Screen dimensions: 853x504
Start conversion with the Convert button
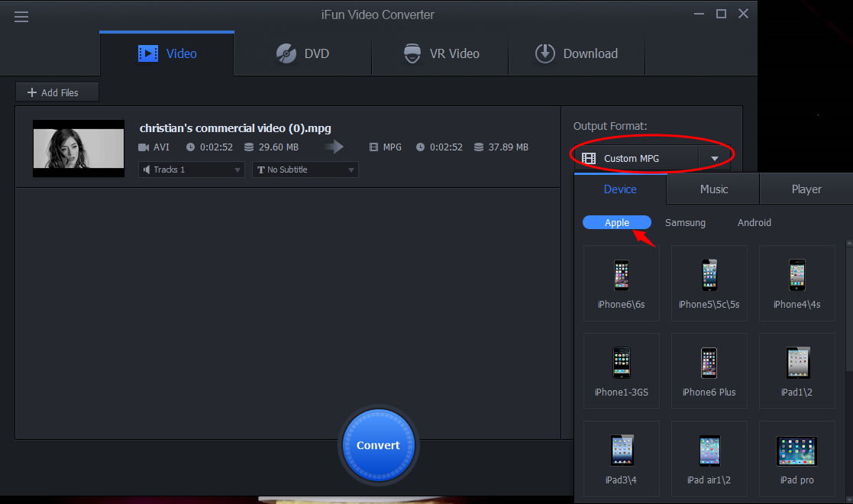click(x=379, y=445)
